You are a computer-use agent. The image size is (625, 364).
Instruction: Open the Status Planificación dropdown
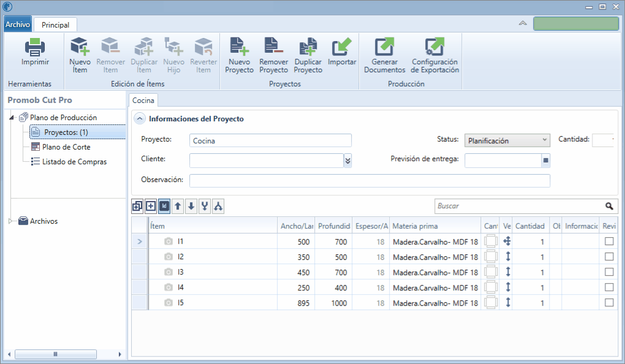point(507,140)
